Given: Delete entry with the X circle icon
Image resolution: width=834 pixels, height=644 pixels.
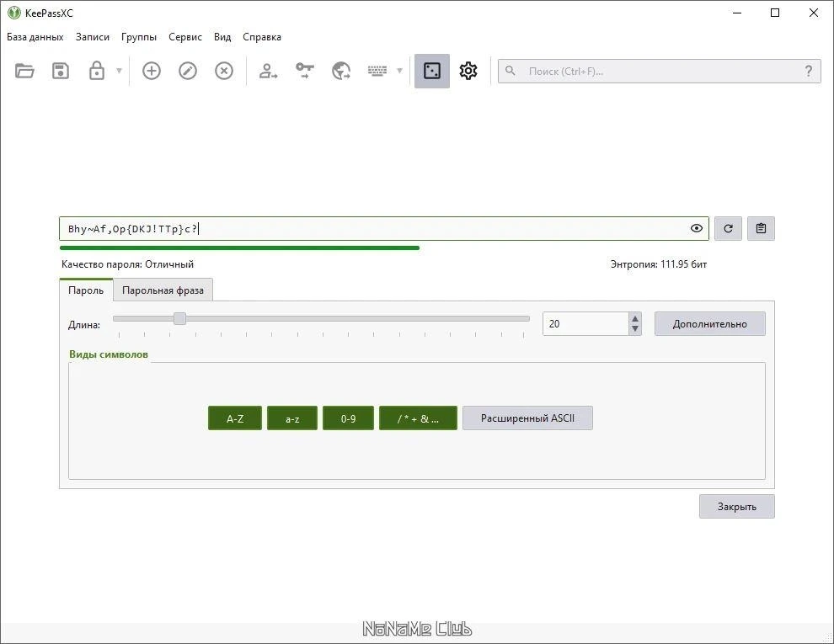Looking at the screenshot, I should point(224,71).
